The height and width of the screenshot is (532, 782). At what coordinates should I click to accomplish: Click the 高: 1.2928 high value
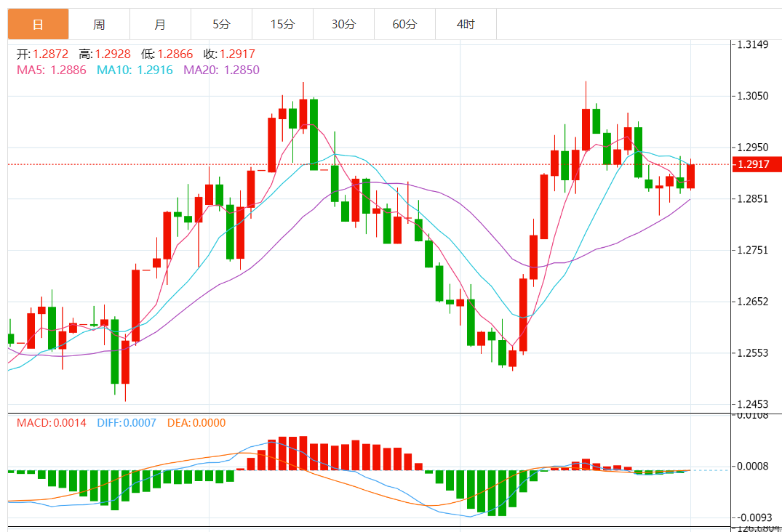tap(105, 54)
